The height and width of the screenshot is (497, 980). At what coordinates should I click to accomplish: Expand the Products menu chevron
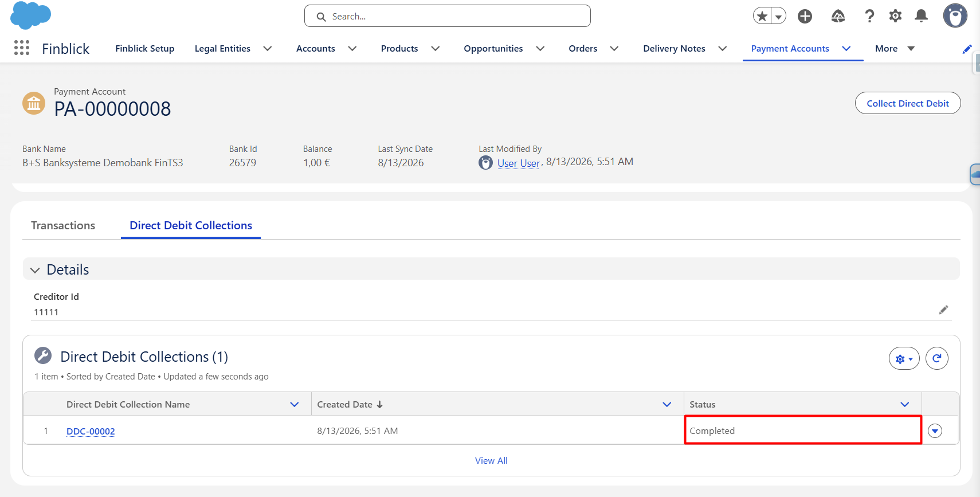436,49
